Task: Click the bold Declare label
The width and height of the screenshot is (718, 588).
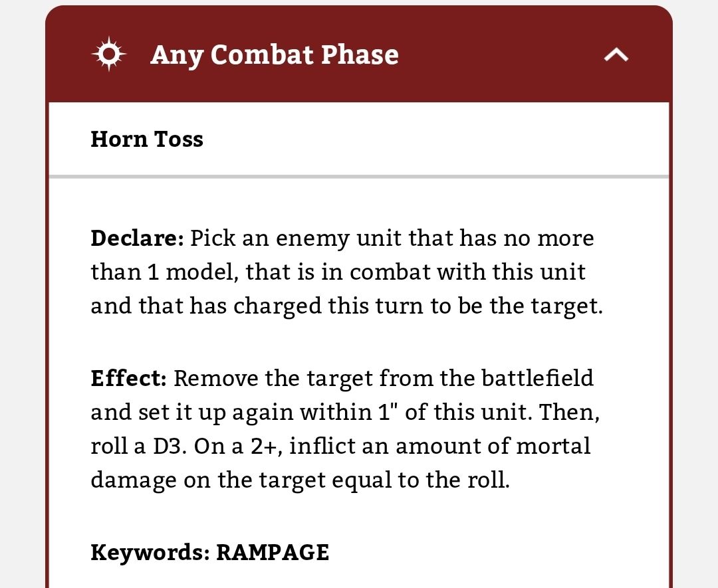Action: pyautogui.click(x=138, y=238)
